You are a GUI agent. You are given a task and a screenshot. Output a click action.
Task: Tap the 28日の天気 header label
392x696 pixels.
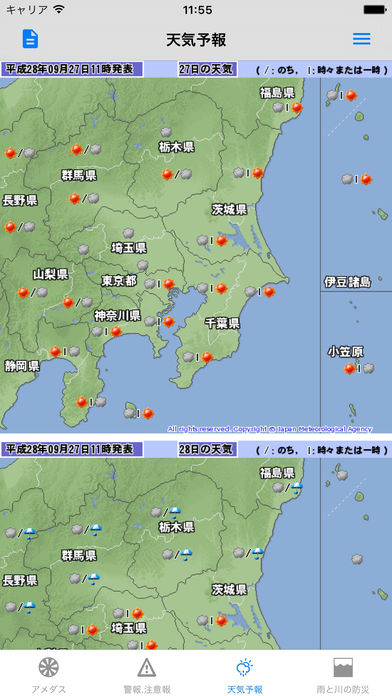pyautogui.click(x=207, y=449)
